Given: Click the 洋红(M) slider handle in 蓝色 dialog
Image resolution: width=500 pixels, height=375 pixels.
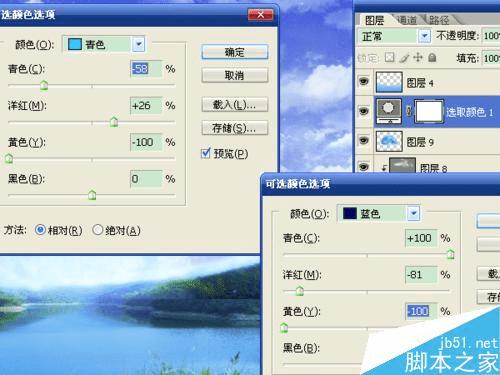Looking at the screenshot, I should point(300,291).
